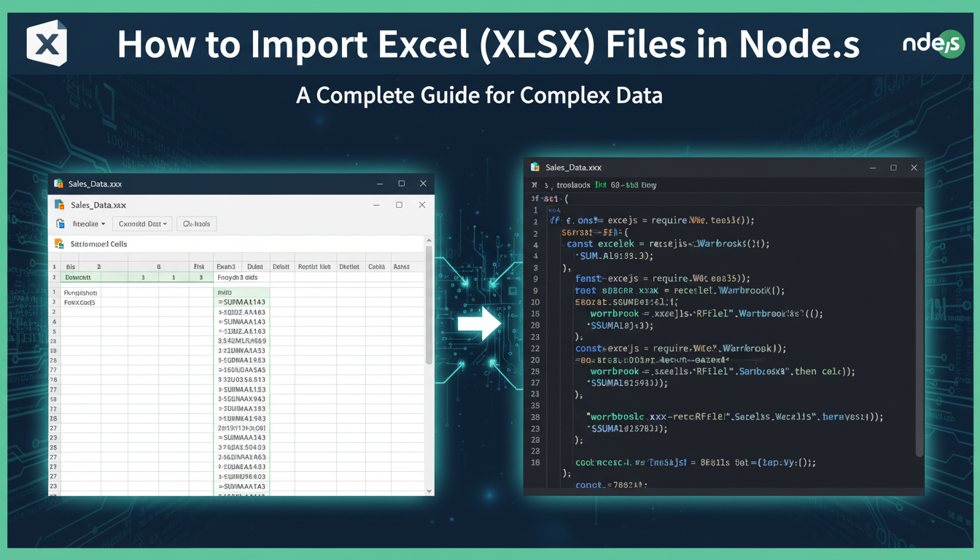This screenshot has height=560, width=980.
Task: Click the workbook icon in the inner window title bar
Action: pos(61,205)
